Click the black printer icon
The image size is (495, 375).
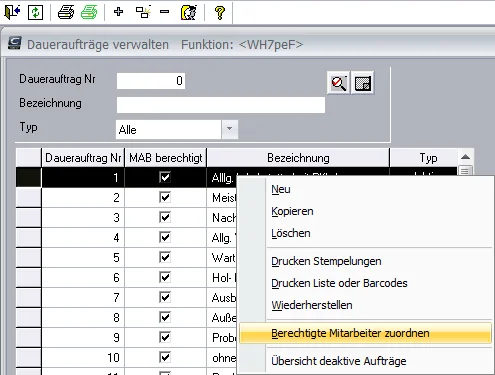(x=66, y=12)
